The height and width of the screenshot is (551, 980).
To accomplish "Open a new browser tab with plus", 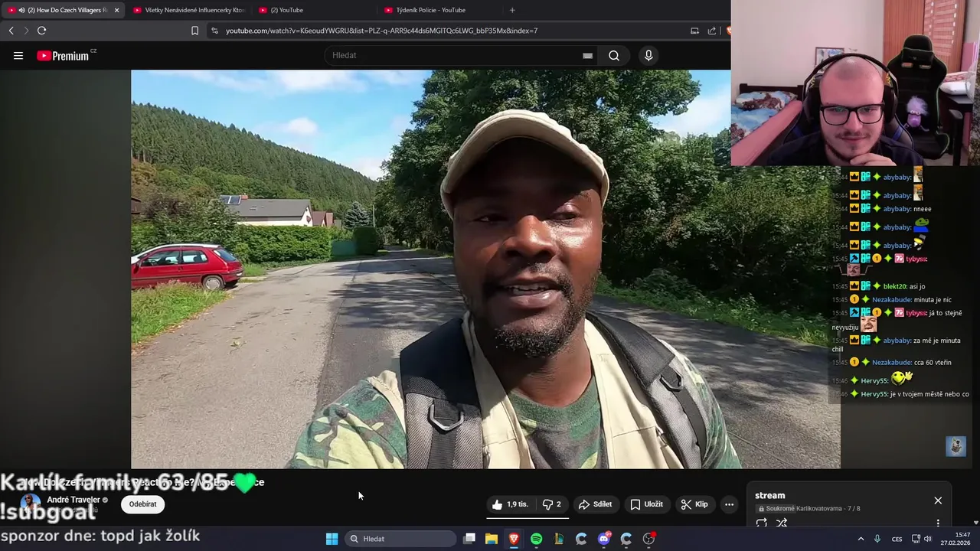I will tap(512, 10).
